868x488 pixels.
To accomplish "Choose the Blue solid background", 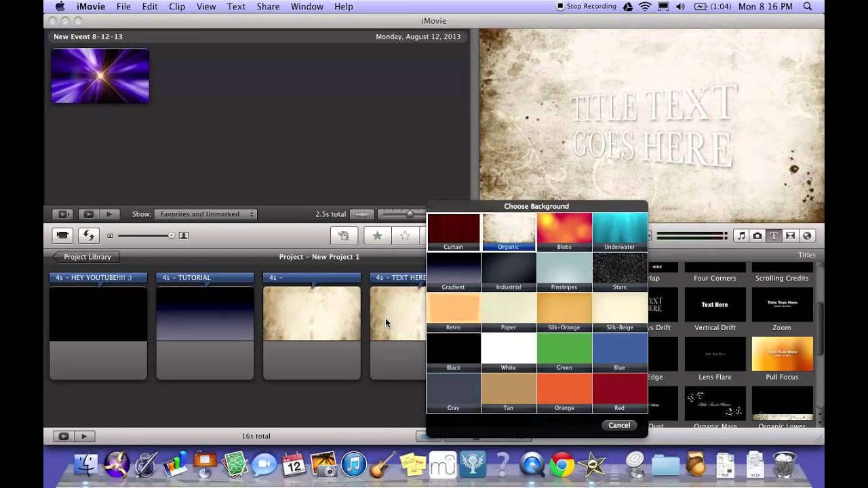I will [620, 352].
